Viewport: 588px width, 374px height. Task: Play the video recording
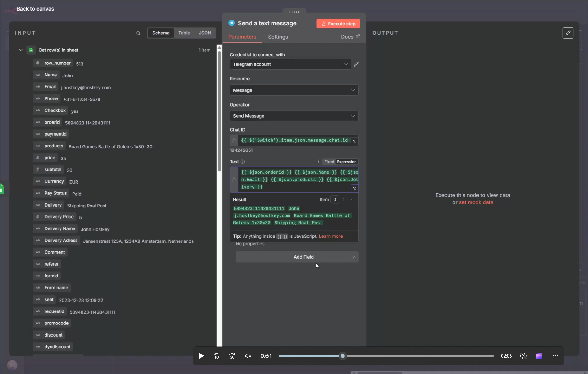[x=201, y=356]
